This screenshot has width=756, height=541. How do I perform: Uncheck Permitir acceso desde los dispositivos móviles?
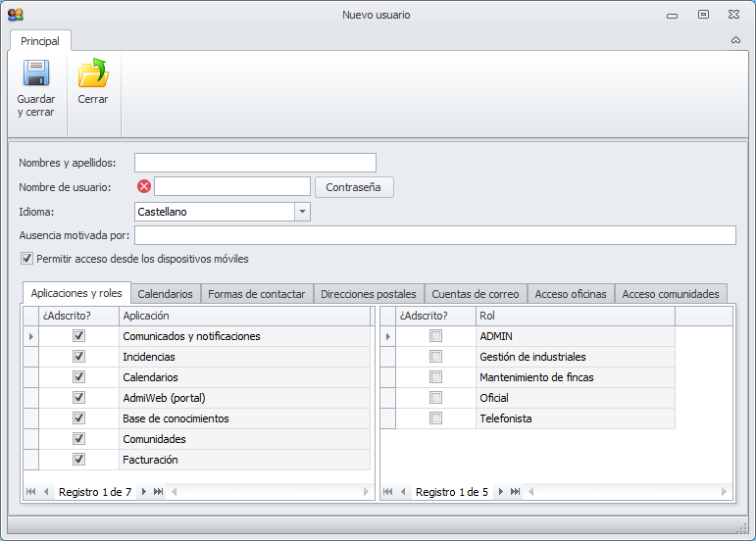click(x=27, y=259)
